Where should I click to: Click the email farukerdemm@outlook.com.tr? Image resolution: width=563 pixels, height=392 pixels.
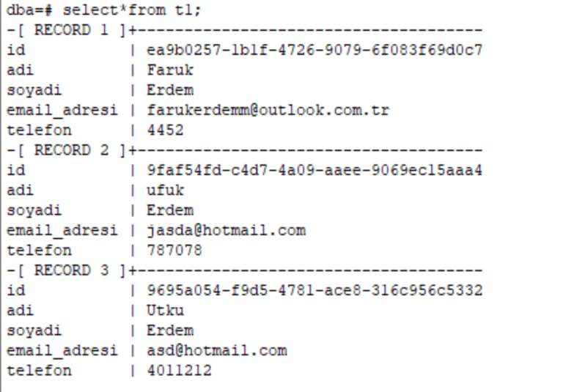[268, 110]
